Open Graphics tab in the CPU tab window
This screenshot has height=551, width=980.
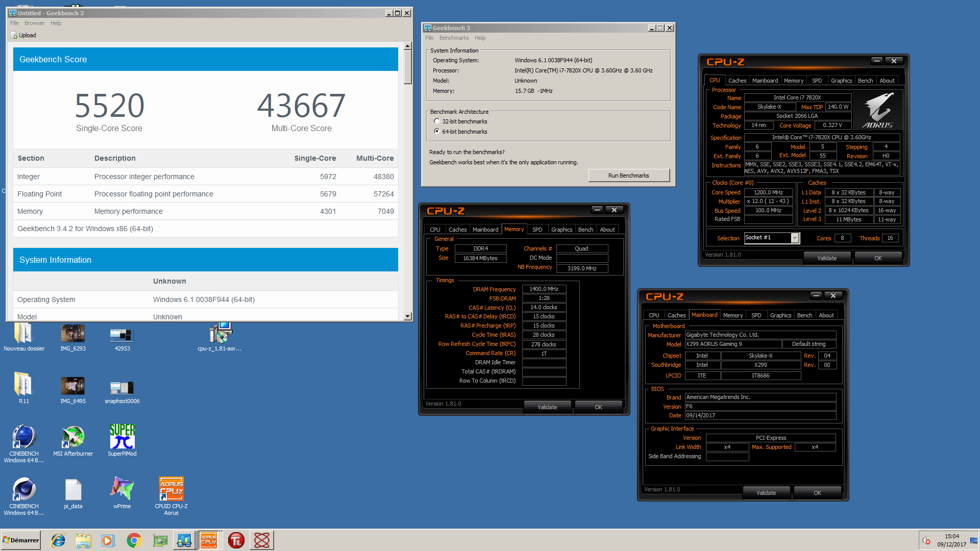point(841,81)
